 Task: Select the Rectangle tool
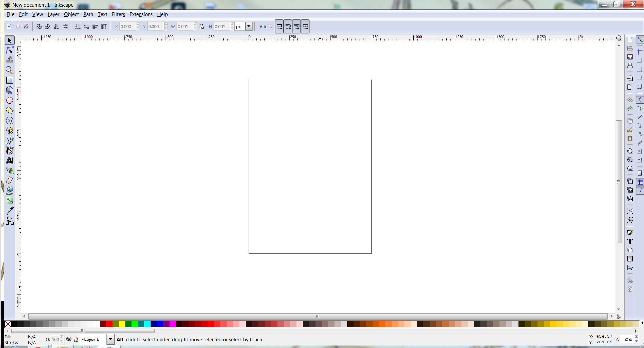point(10,80)
